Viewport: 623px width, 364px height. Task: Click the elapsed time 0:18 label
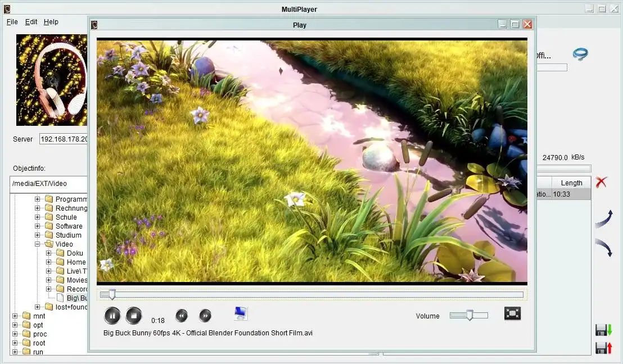coord(158,320)
